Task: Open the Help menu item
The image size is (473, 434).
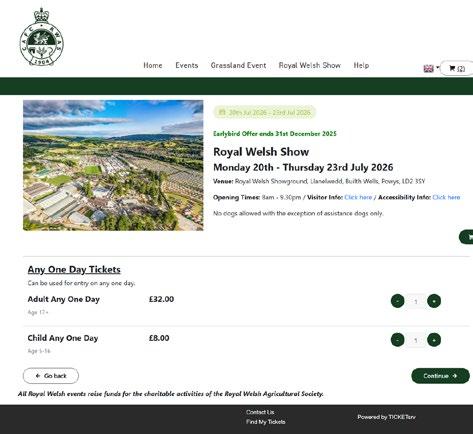Action: pyautogui.click(x=361, y=65)
